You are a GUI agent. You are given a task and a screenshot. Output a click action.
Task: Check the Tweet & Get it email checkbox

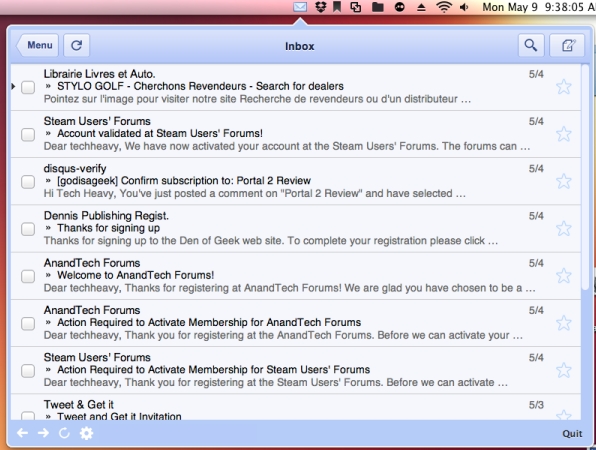[x=28, y=415]
